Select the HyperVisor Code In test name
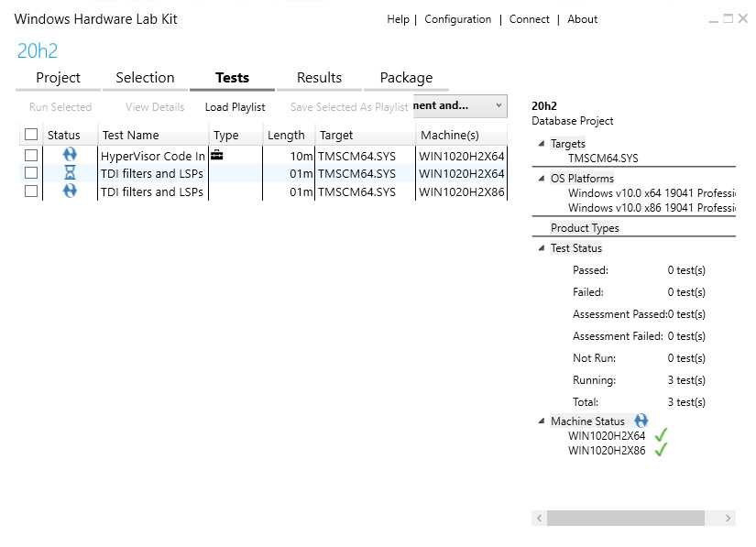 [x=153, y=156]
